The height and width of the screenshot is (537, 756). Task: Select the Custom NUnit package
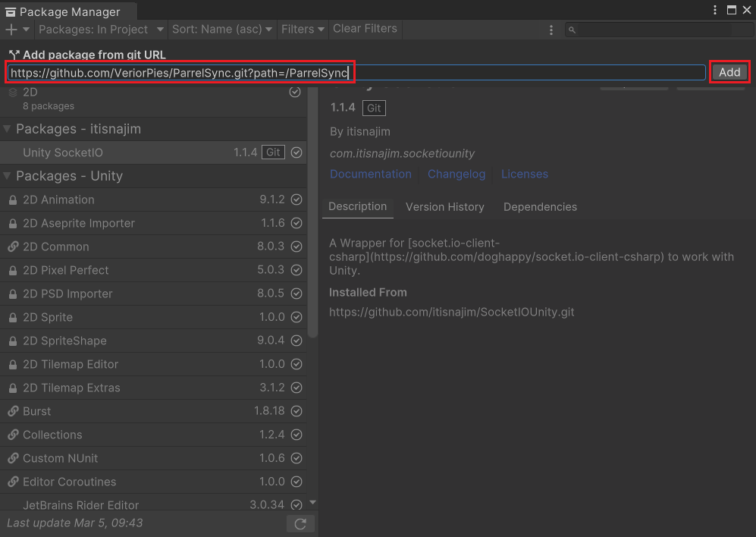pyautogui.click(x=153, y=458)
